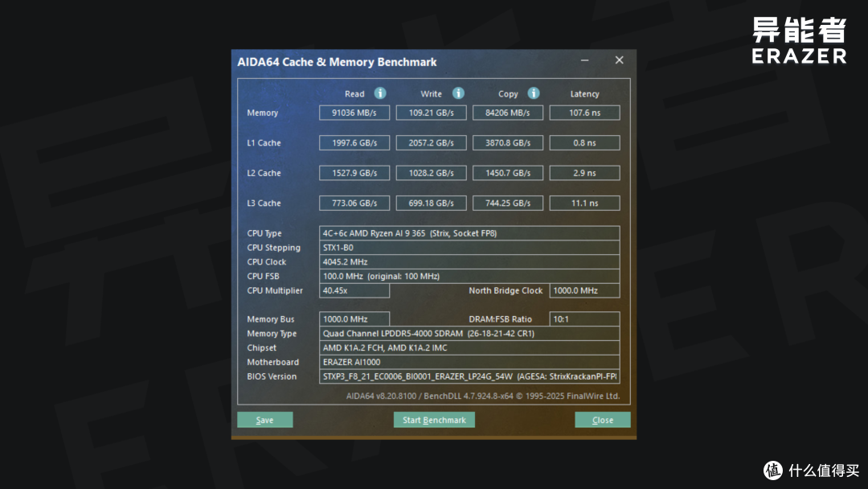Select L2 Cache latency 2.9 ns

point(584,173)
